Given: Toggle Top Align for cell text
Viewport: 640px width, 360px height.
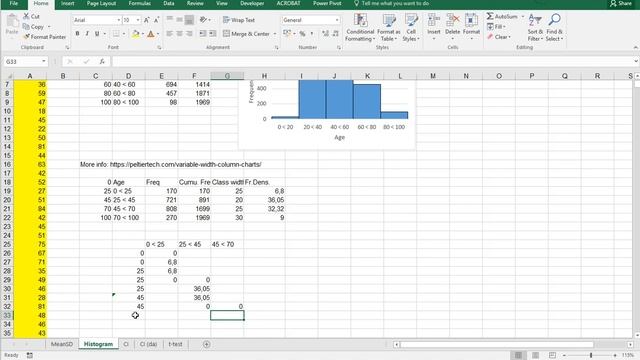Looking at the screenshot, I should click(169, 20).
